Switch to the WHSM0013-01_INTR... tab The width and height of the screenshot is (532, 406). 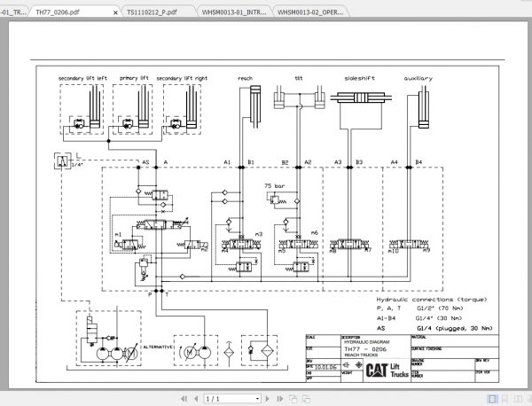click(x=234, y=12)
